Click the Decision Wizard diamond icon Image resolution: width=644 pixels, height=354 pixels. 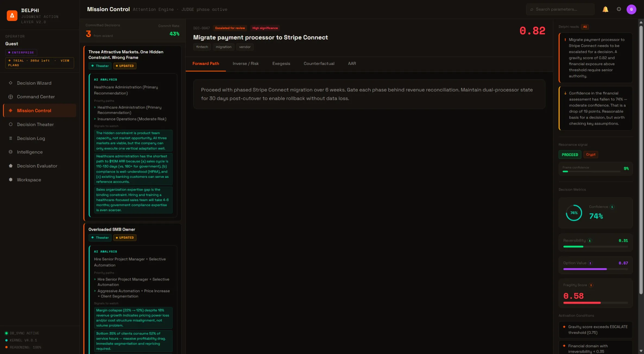click(11, 83)
